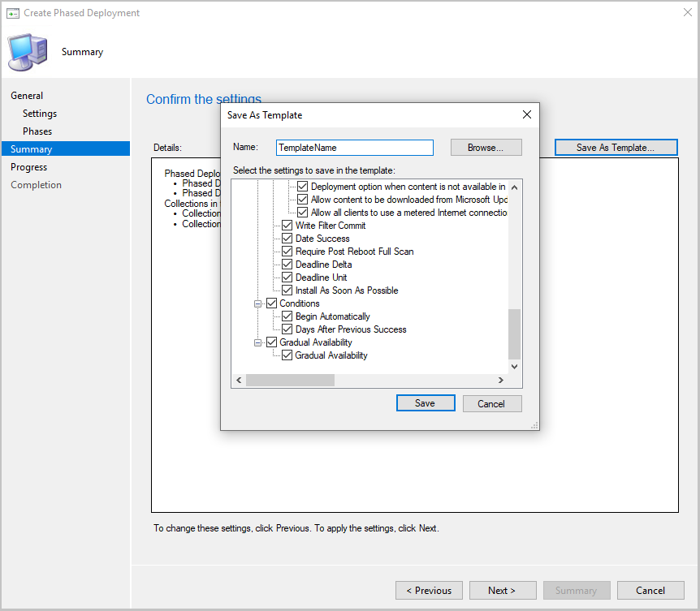Uncheck the Write Filter Commit checkbox
700x611 pixels.
pos(287,226)
